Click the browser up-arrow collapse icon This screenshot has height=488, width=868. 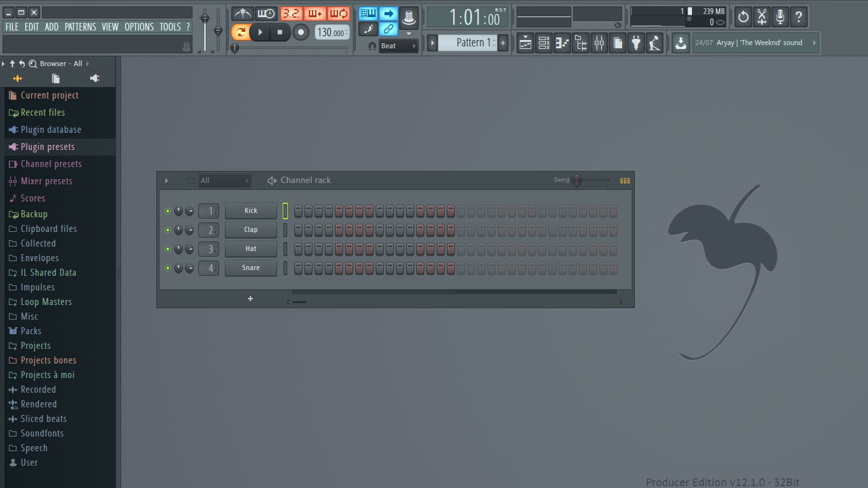click(12, 64)
